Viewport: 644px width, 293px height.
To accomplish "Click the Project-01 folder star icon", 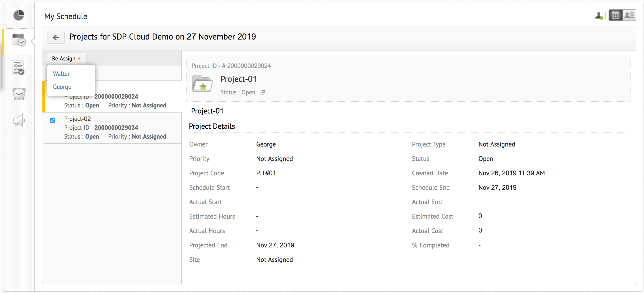I will 202,84.
